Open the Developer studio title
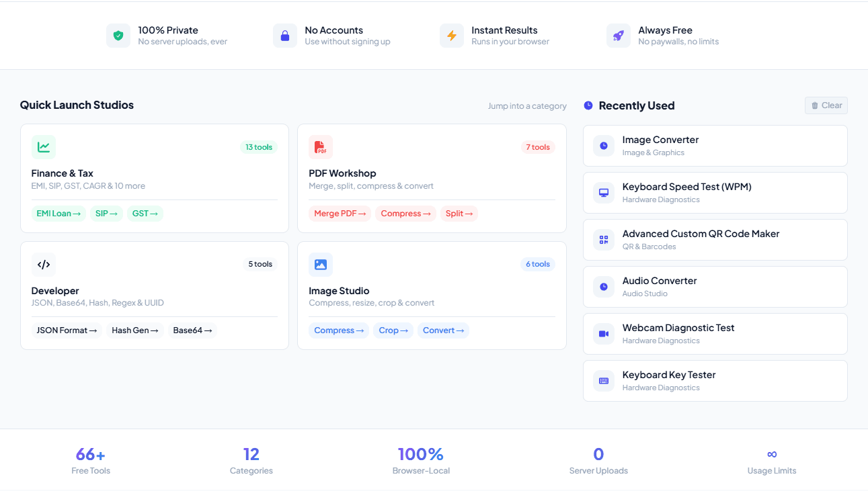The height and width of the screenshot is (491, 868). click(x=55, y=291)
